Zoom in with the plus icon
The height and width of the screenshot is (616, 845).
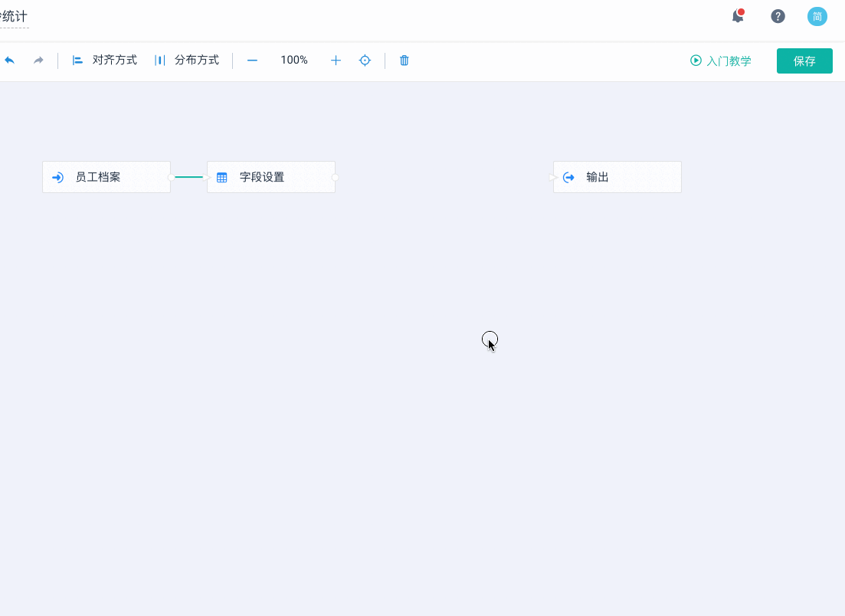(x=336, y=61)
